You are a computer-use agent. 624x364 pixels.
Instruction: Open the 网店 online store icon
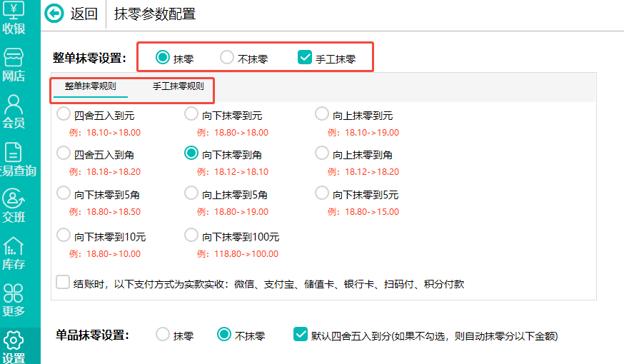(x=14, y=63)
